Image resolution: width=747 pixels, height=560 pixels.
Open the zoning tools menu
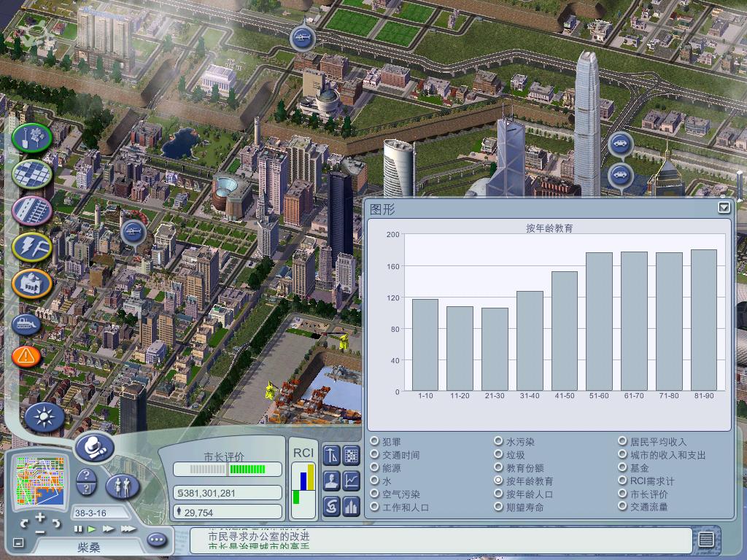[32, 174]
